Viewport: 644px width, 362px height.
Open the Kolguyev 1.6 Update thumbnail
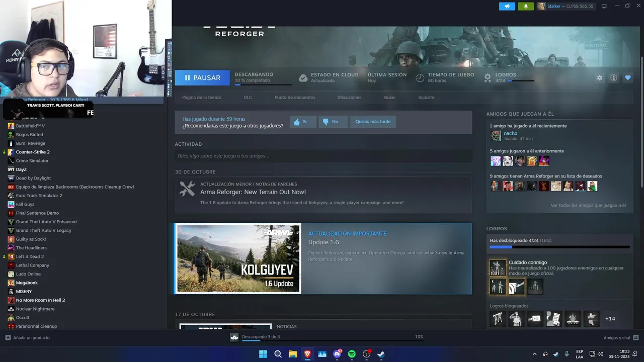[x=238, y=258]
